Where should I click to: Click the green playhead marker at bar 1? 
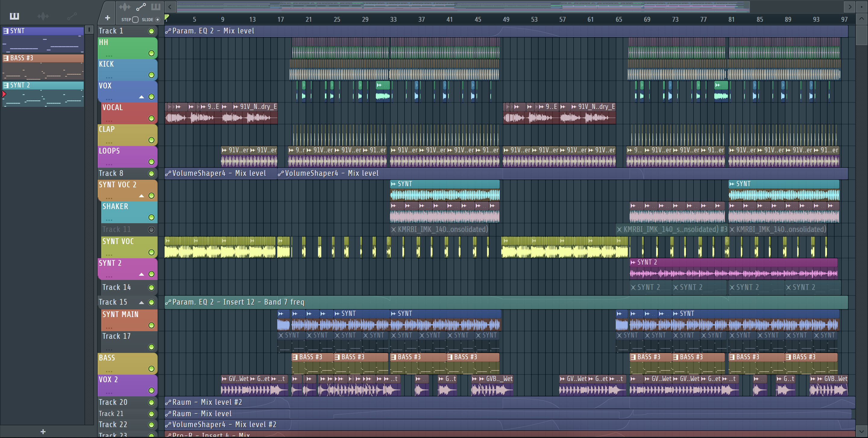(x=166, y=17)
